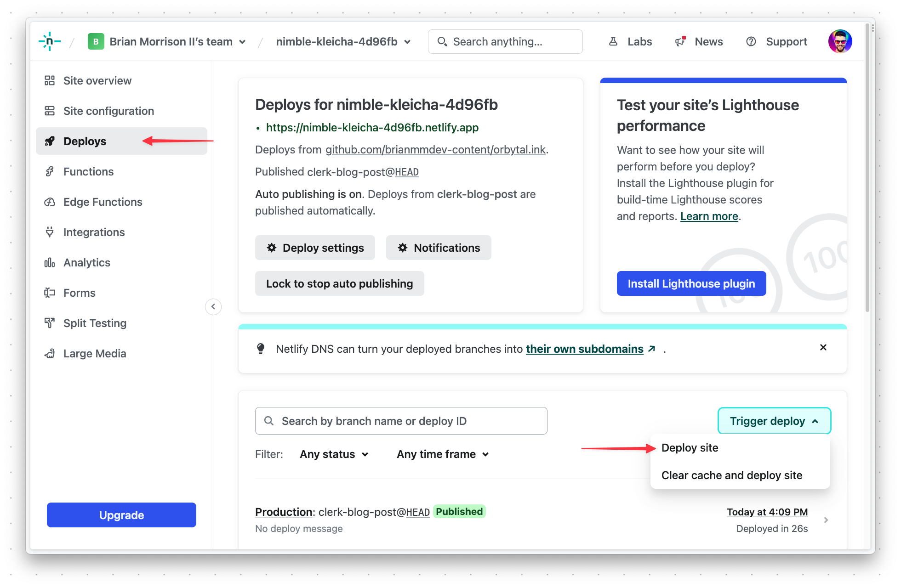This screenshot has width=901, height=588.
Task: Dismiss the Netlify DNS banner
Action: (x=823, y=348)
